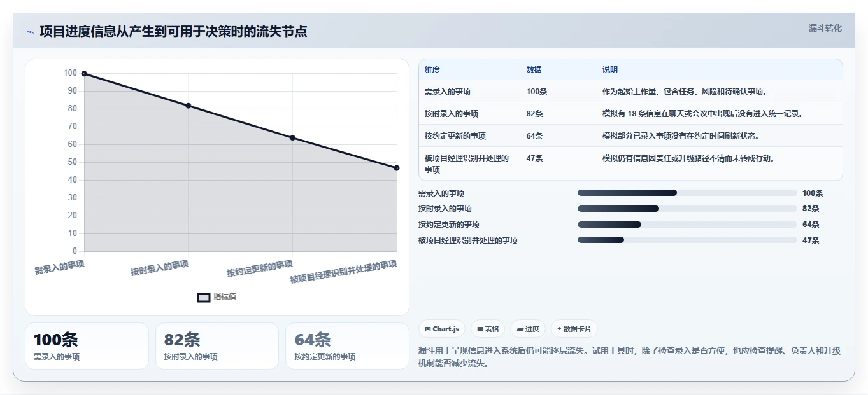Click the 100条 value beside the progress bar
Image resolution: width=868 pixels, height=395 pixels.
tap(813, 193)
